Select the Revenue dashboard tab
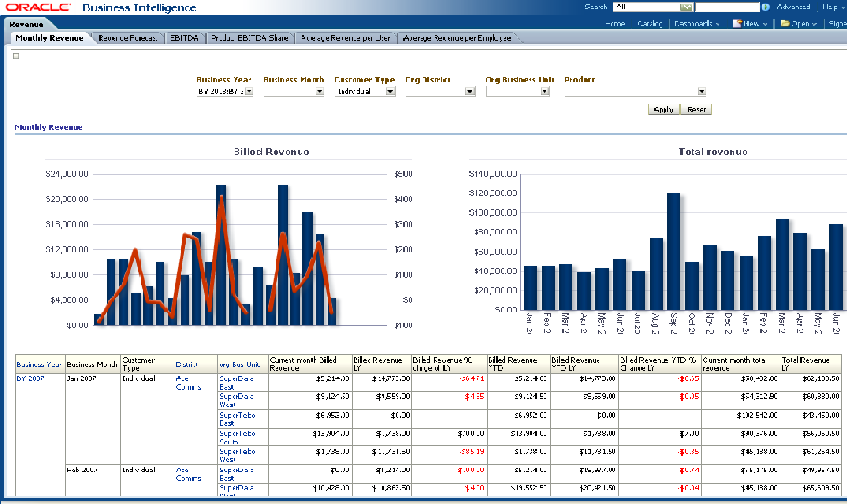 coord(26,24)
